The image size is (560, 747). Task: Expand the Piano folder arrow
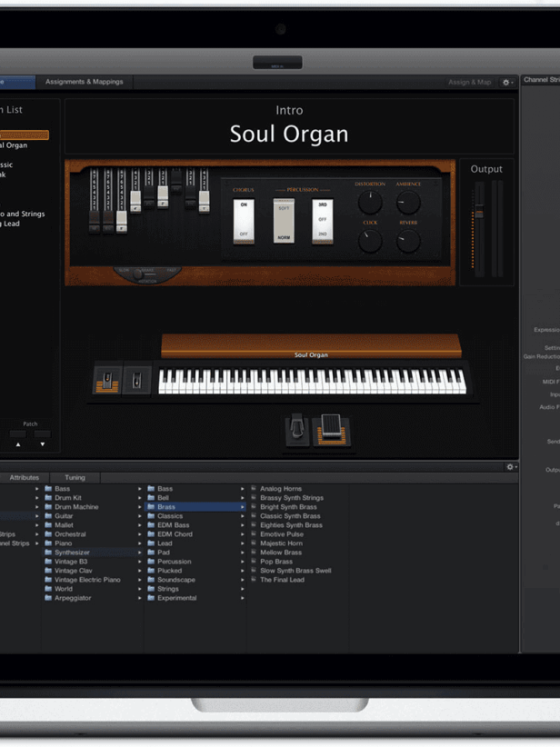point(140,543)
